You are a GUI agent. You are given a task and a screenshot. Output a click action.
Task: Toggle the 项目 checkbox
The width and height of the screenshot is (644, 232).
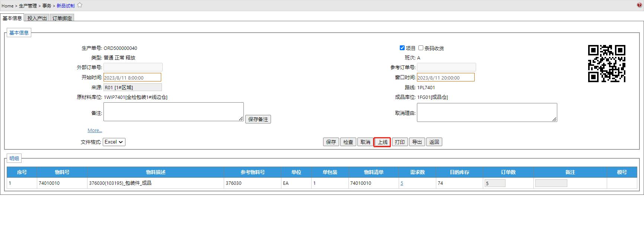[x=402, y=48]
